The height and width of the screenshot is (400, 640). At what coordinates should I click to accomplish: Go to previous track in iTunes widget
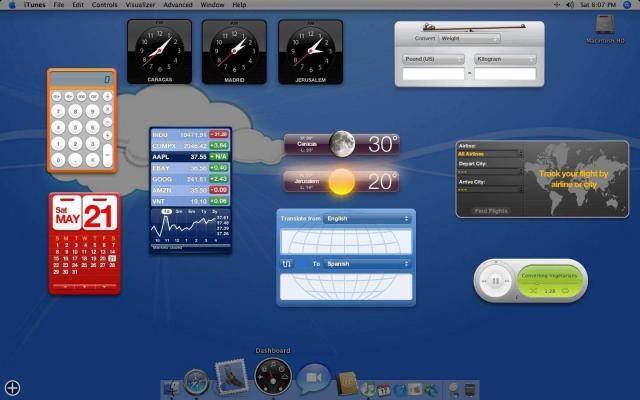click(x=484, y=281)
